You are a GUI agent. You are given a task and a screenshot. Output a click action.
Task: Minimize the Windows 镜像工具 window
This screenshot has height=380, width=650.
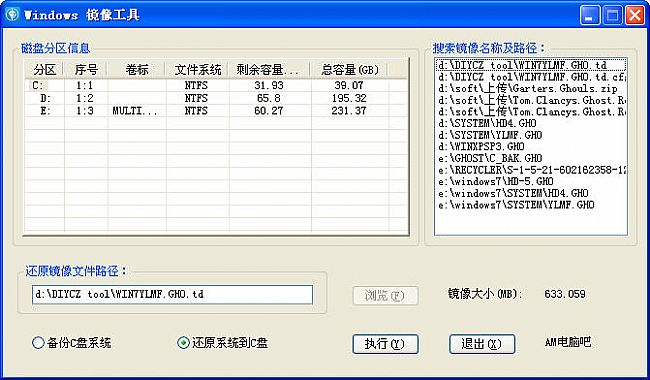click(x=590, y=16)
